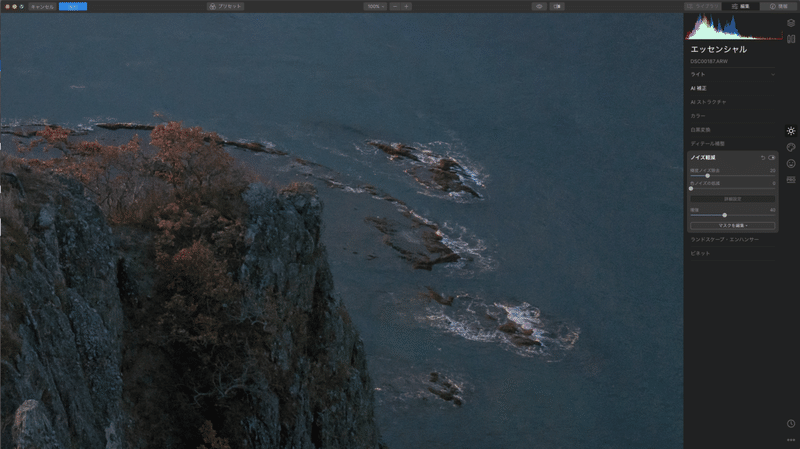Image resolution: width=800 pixels, height=449 pixels.
Task: Switch to the 編集 (Edit) tab
Action: (x=740, y=7)
